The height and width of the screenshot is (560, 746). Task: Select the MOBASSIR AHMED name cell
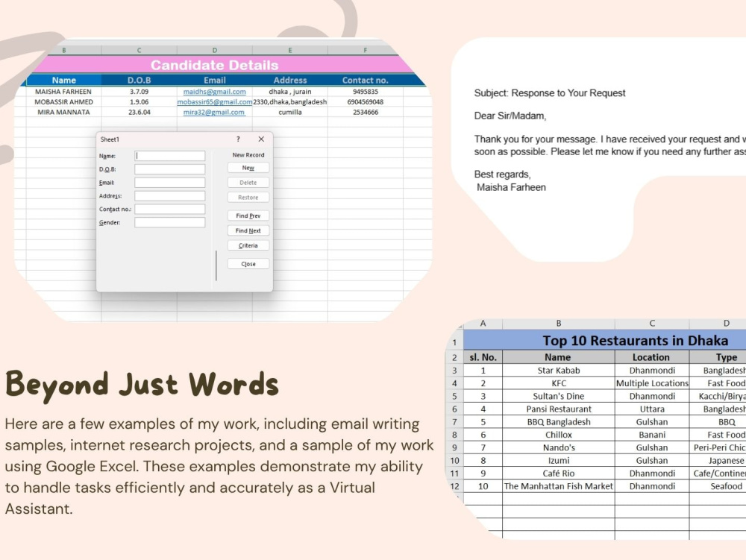(x=63, y=101)
